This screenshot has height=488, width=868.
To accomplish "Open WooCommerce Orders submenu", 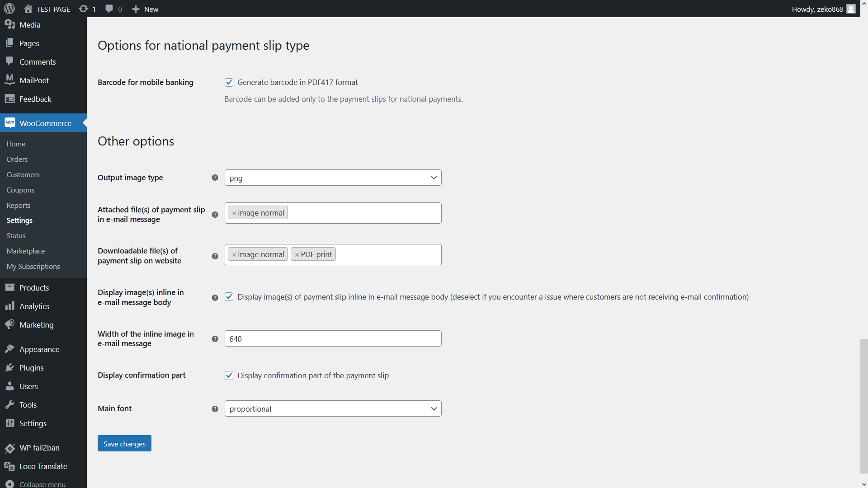I will click(17, 159).
